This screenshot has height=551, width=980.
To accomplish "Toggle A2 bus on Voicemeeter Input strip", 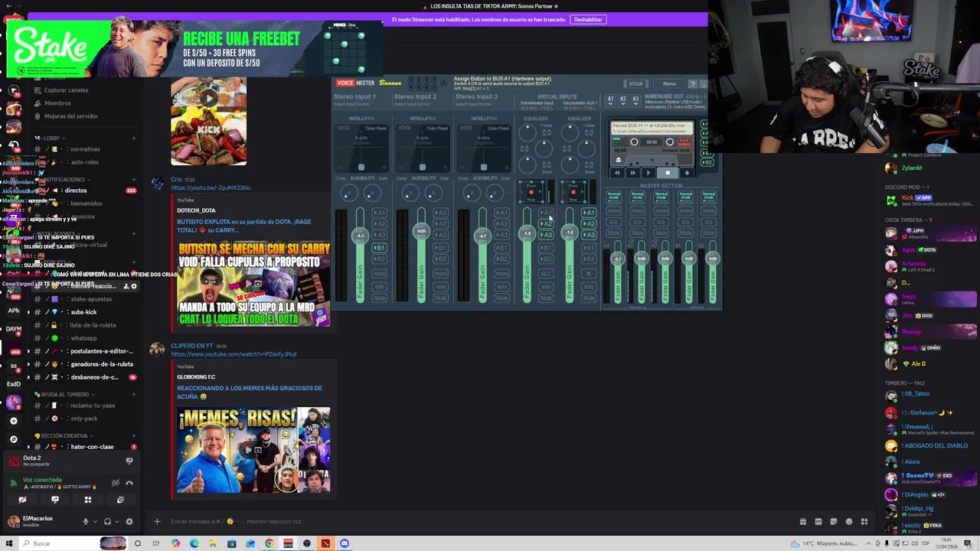I will pos(547,223).
